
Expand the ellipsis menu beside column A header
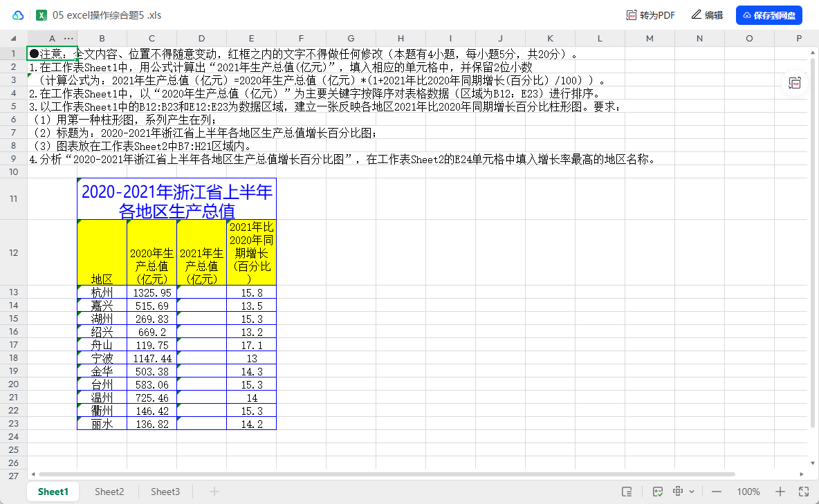67,39
